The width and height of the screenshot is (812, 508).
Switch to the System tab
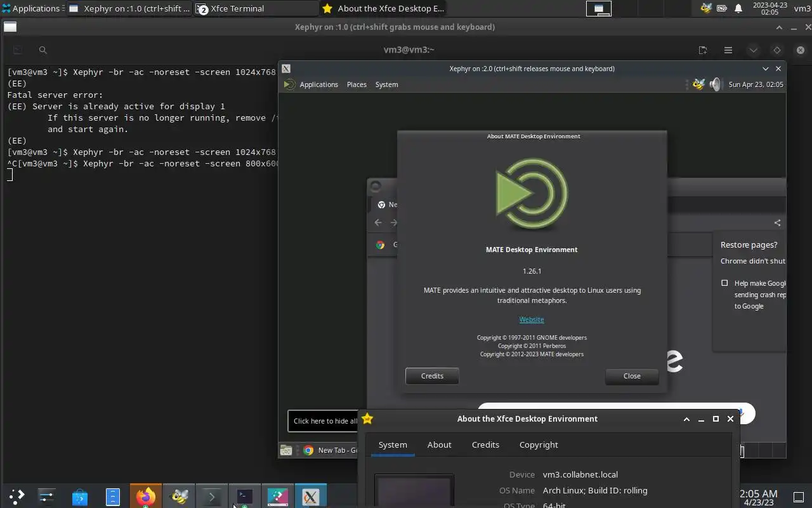tap(393, 445)
